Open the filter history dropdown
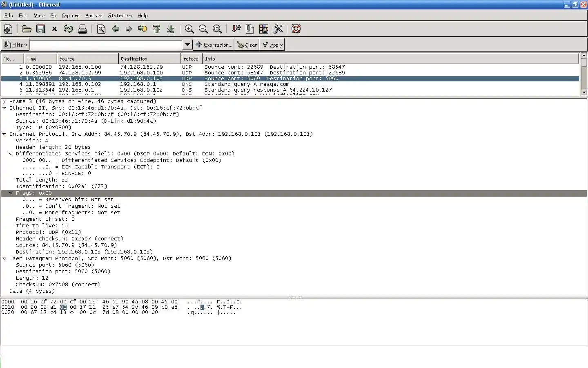 click(187, 45)
